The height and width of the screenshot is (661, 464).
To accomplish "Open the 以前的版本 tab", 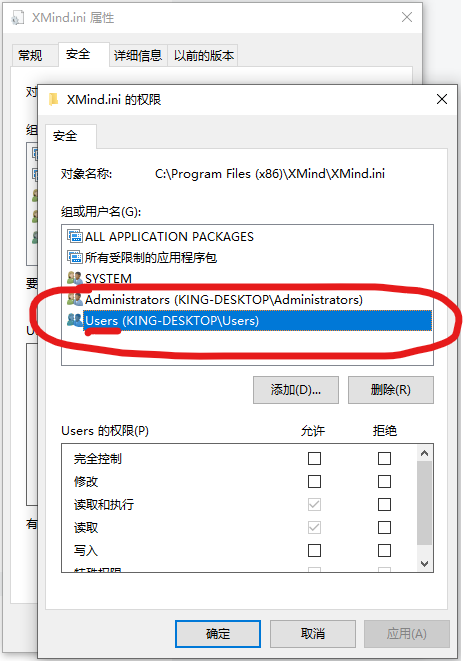I will click(204, 55).
